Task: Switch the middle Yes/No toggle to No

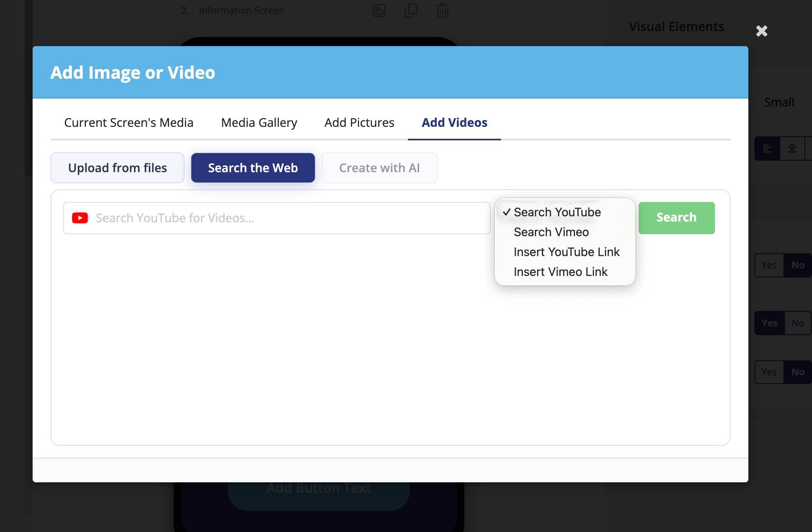Action: point(798,323)
